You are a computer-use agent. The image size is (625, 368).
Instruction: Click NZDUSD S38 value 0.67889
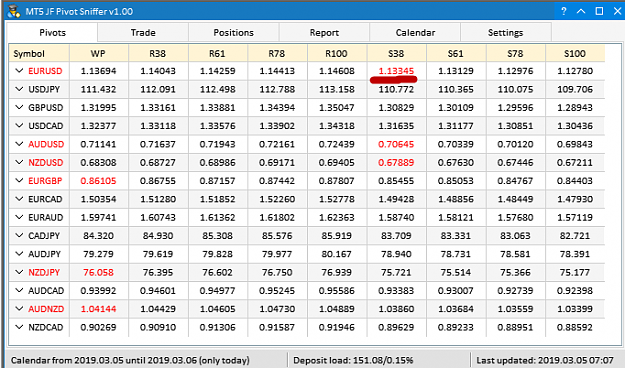[396, 163]
